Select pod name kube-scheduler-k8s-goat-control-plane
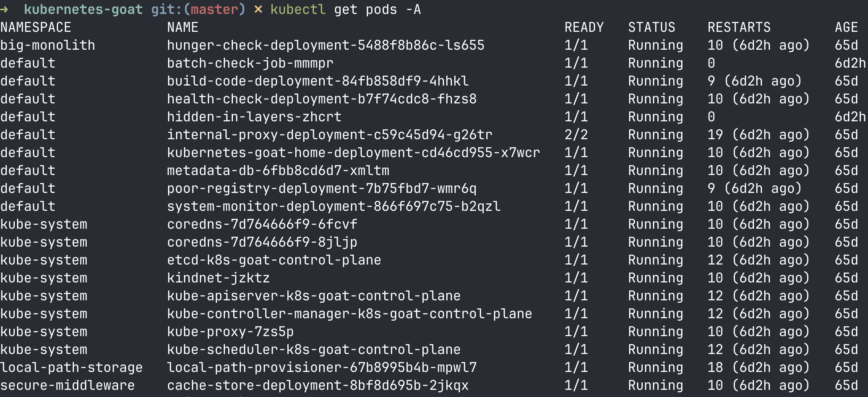Screen dimensions: 868x397 (314, 349)
